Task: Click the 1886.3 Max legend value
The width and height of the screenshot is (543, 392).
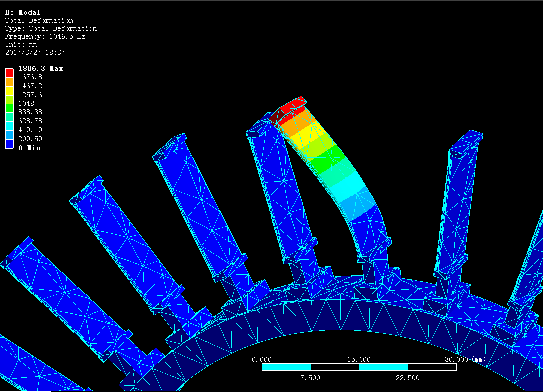Action: click(x=40, y=68)
